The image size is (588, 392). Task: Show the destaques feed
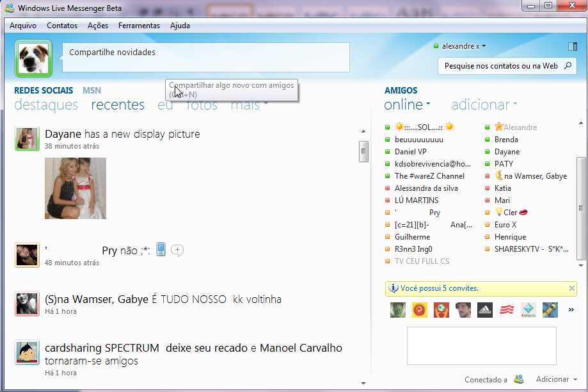46,105
